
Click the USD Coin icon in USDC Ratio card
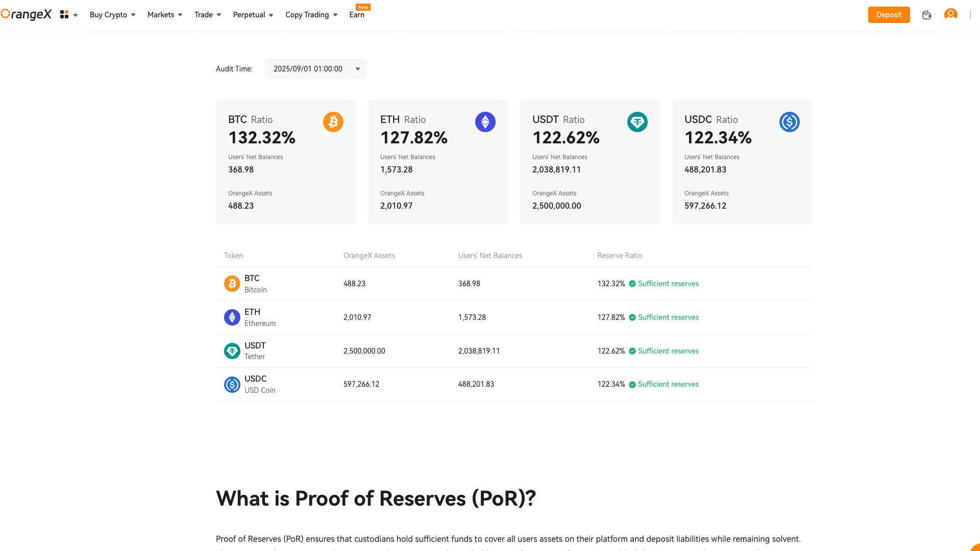(x=790, y=122)
